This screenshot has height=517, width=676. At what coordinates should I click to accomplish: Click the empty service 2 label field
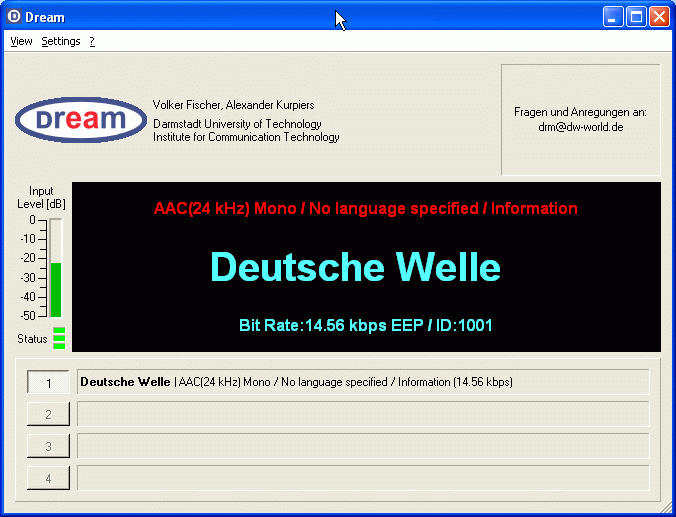click(x=363, y=414)
